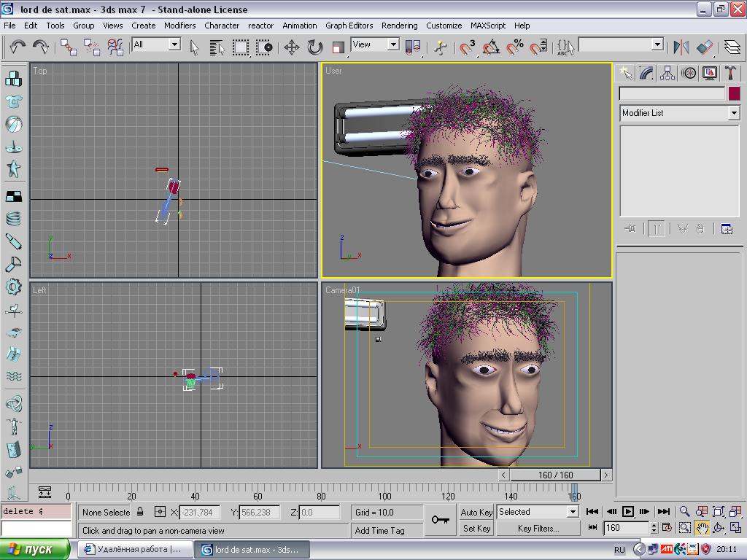Open the Modifiers menu
Screen dimensions: 747x560
(x=179, y=25)
